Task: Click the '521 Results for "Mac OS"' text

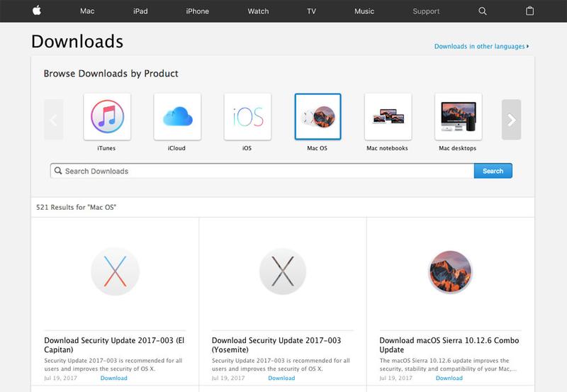Action: click(x=76, y=207)
